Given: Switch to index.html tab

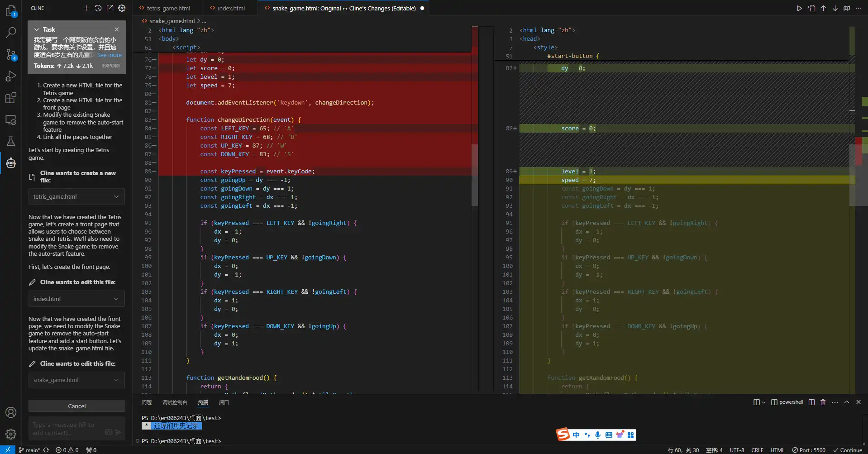Looking at the screenshot, I should [231, 8].
